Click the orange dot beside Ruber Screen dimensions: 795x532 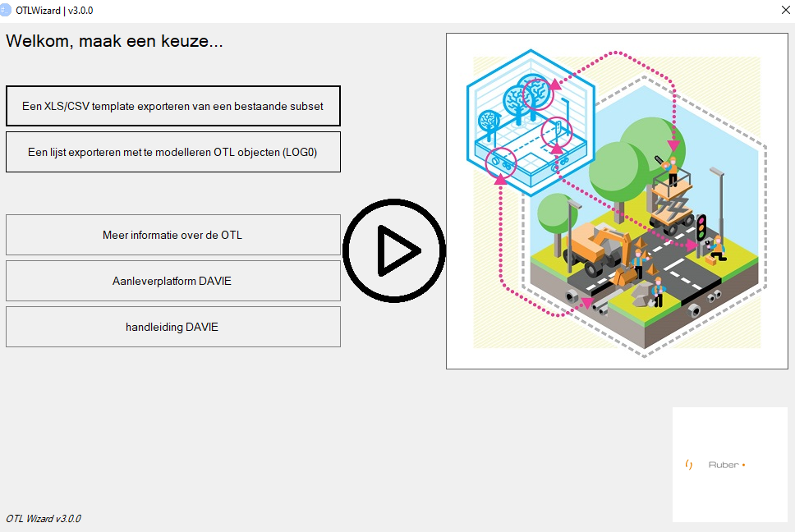(744, 464)
